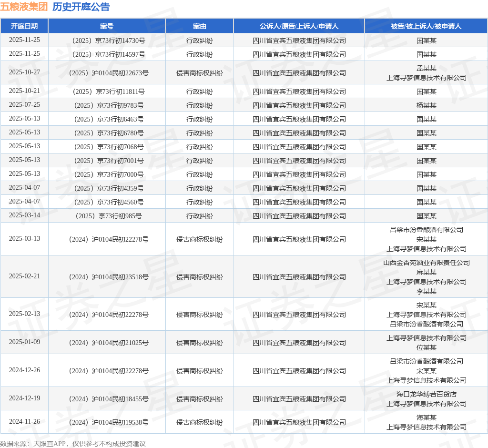Click case number (2025)京73行初6780号

(107, 133)
